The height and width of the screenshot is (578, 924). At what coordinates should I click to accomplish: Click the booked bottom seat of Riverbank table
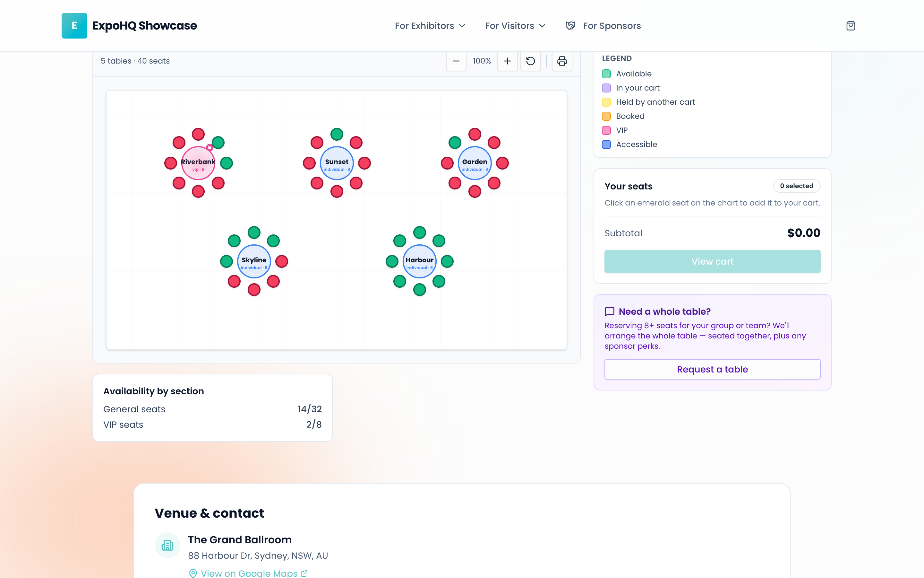click(198, 191)
